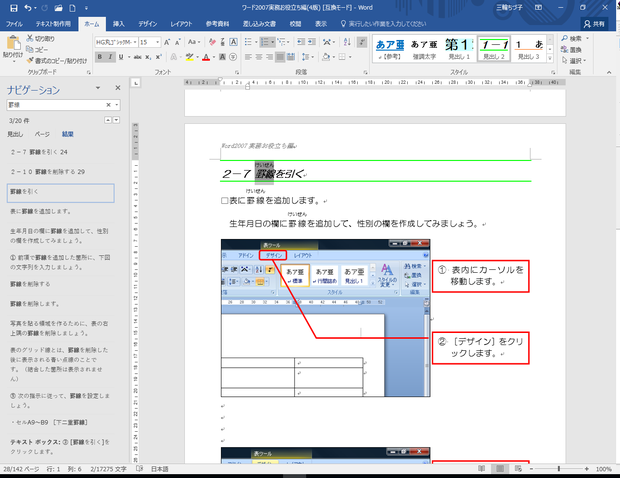Go to previous search result arrow

click(108, 120)
